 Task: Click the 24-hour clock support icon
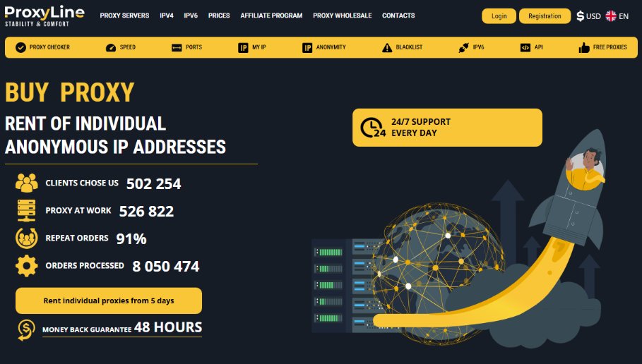click(x=373, y=128)
